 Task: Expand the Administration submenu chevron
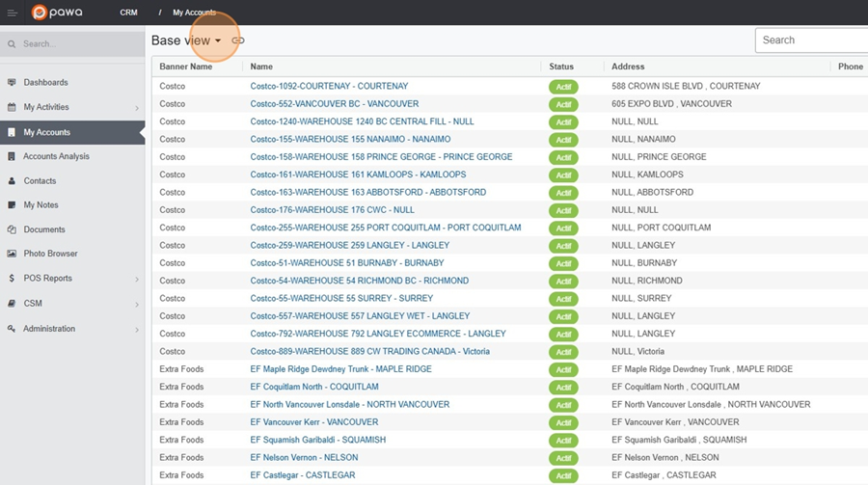[137, 330]
